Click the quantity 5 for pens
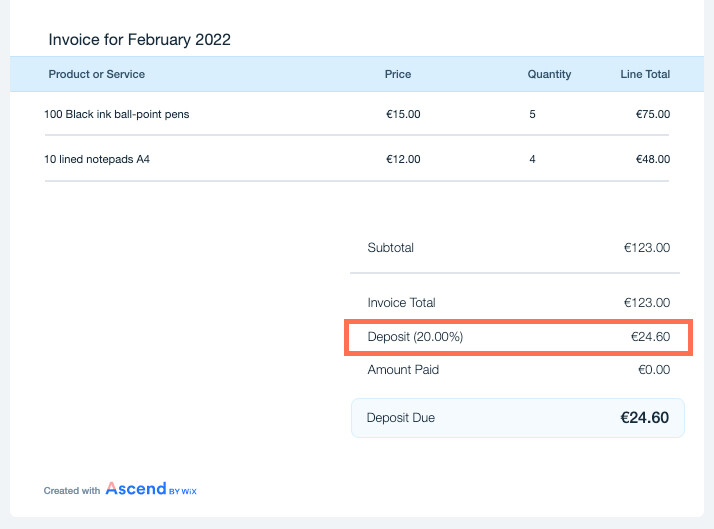Viewport: 714px width, 529px height. [532, 114]
